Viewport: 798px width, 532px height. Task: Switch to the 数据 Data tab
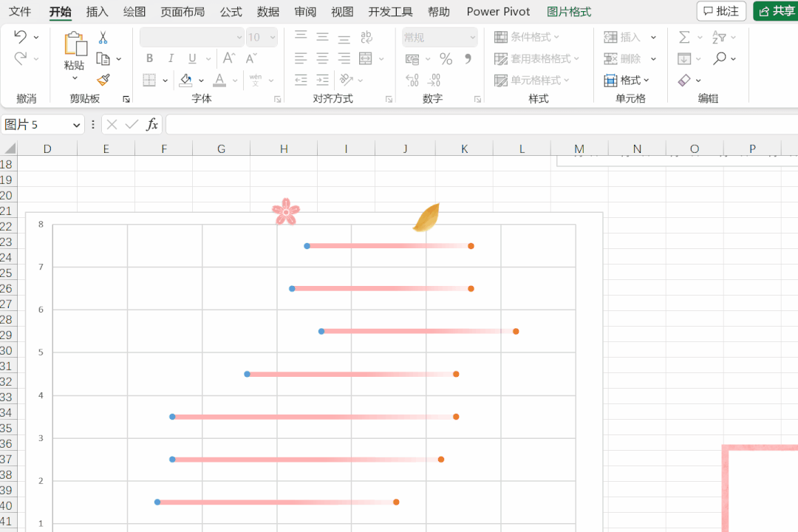coord(268,12)
